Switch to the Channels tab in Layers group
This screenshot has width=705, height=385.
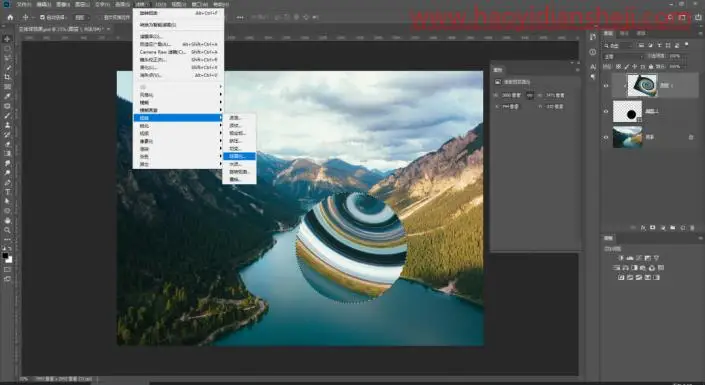pyautogui.click(x=624, y=33)
